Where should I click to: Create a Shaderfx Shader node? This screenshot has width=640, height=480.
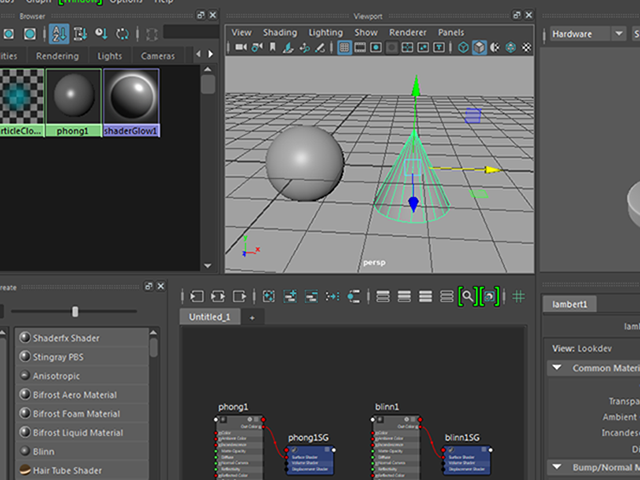tap(82, 338)
